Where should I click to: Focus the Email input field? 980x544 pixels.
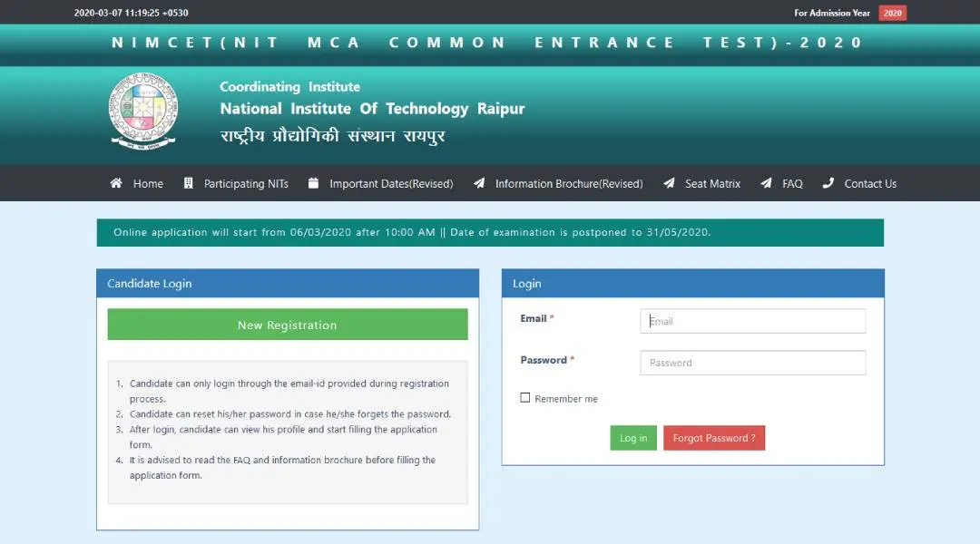point(752,321)
